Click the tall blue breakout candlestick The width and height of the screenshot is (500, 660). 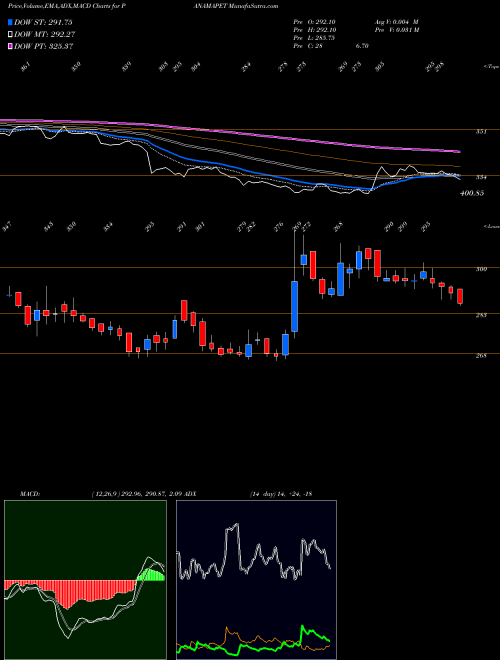coord(295,306)
